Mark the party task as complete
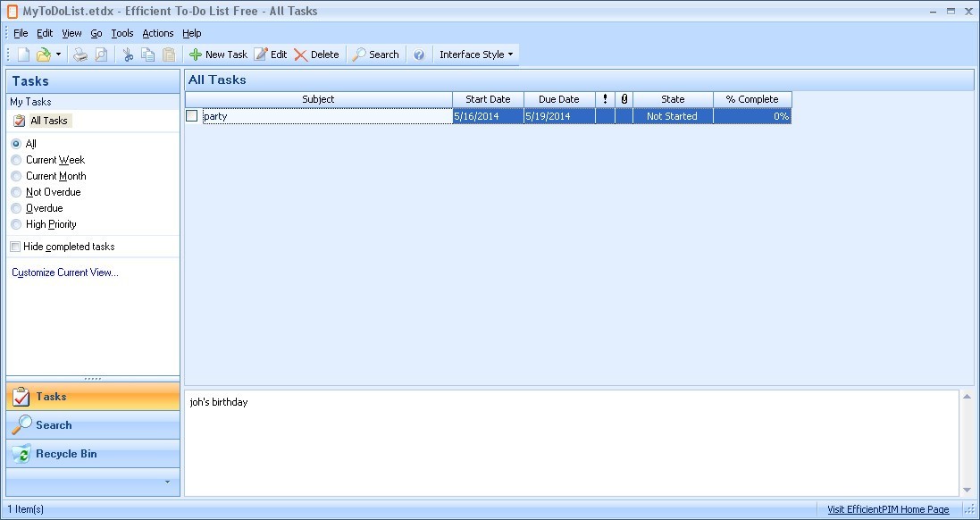 (x=191, y=115)
